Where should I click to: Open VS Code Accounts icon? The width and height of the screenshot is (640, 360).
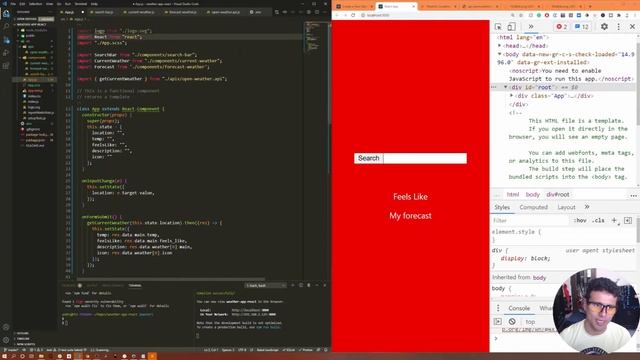[6, 327]
